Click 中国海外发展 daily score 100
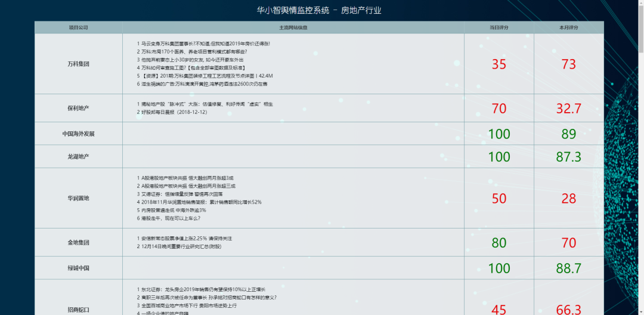This screenshot has height=315, width=644. 499,134
